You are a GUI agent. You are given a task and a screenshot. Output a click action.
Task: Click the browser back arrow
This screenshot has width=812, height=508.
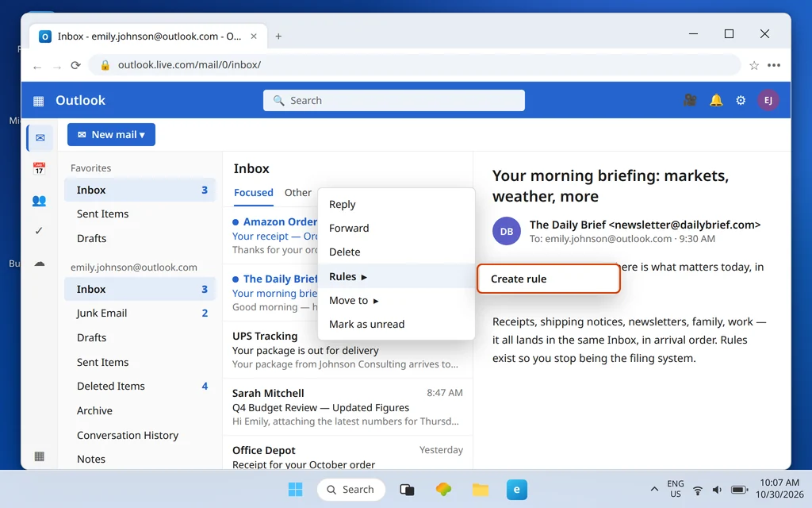[x=36, y=67]
